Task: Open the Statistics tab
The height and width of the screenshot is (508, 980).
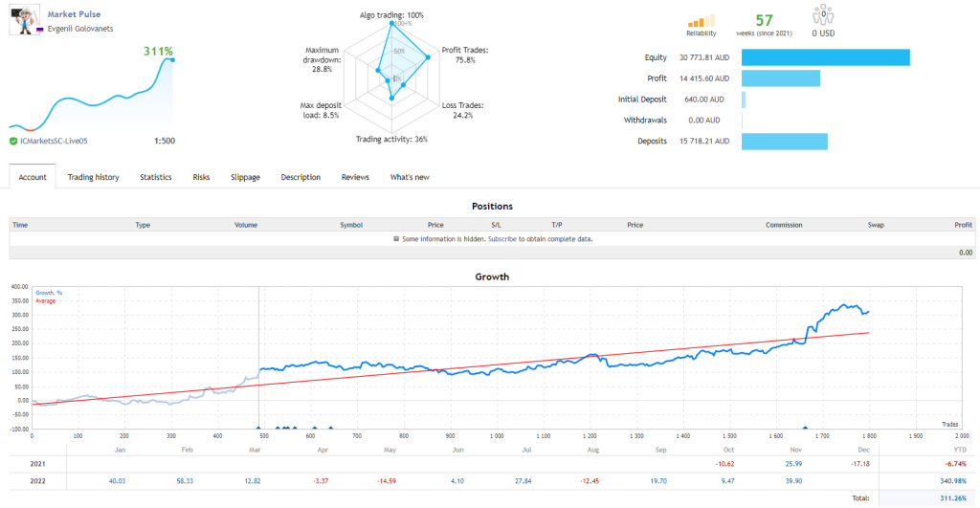Action: (156, 177)
